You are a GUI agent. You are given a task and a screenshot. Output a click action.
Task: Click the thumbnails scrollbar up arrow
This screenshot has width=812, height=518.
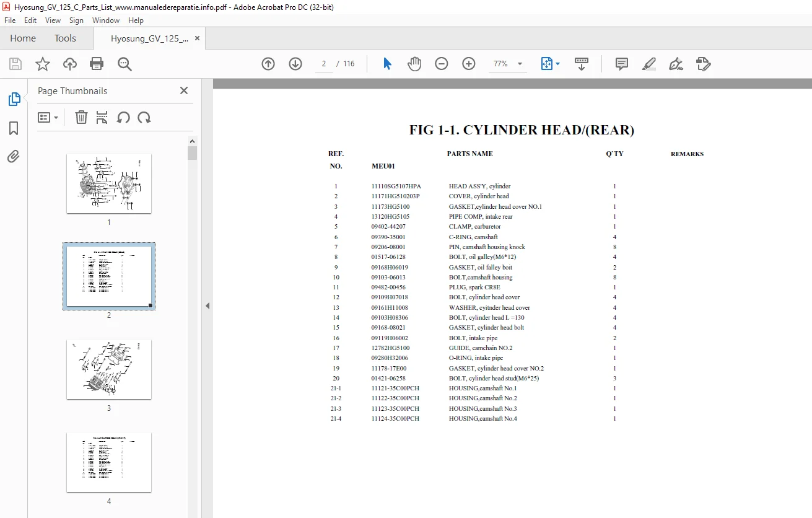click(x=193, y=141)
